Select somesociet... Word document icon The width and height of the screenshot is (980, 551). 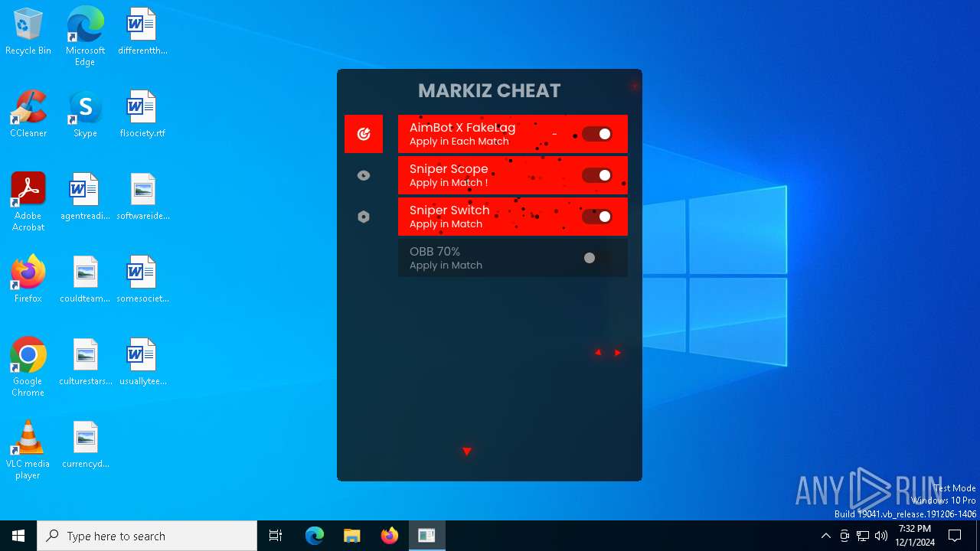[142, 280]
